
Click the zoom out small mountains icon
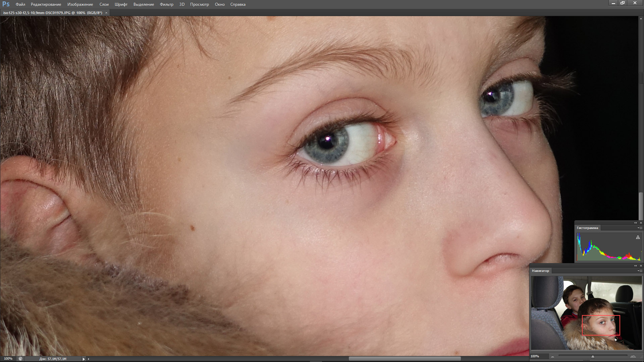tap(552, 356)
